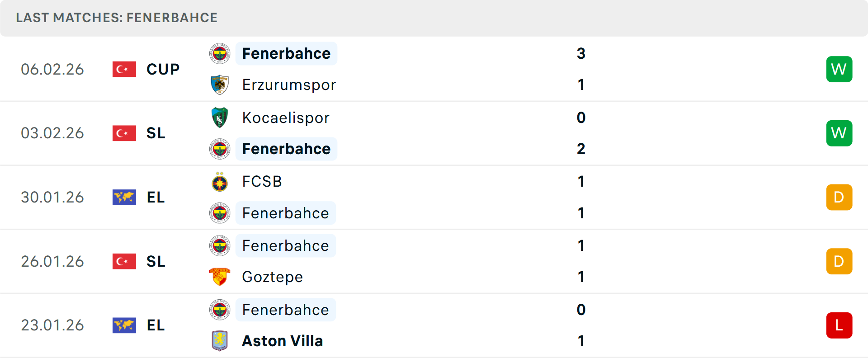Open the Aston Villa team link

tap(283, 341)
